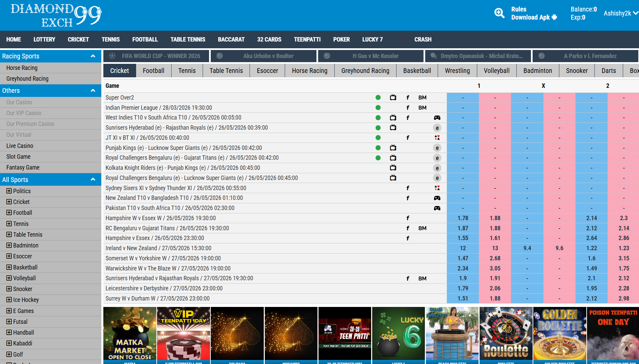
Task: Open the 20-20 Teen Patti game thumbnail
Action: pyautogui.click(x=344, y=334)
